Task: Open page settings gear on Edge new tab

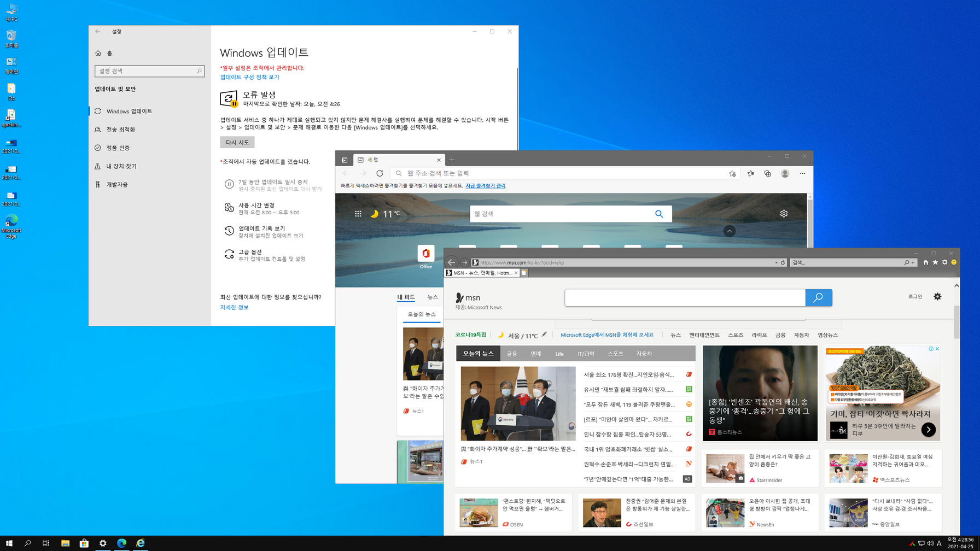Action: [x=784, y=214]
